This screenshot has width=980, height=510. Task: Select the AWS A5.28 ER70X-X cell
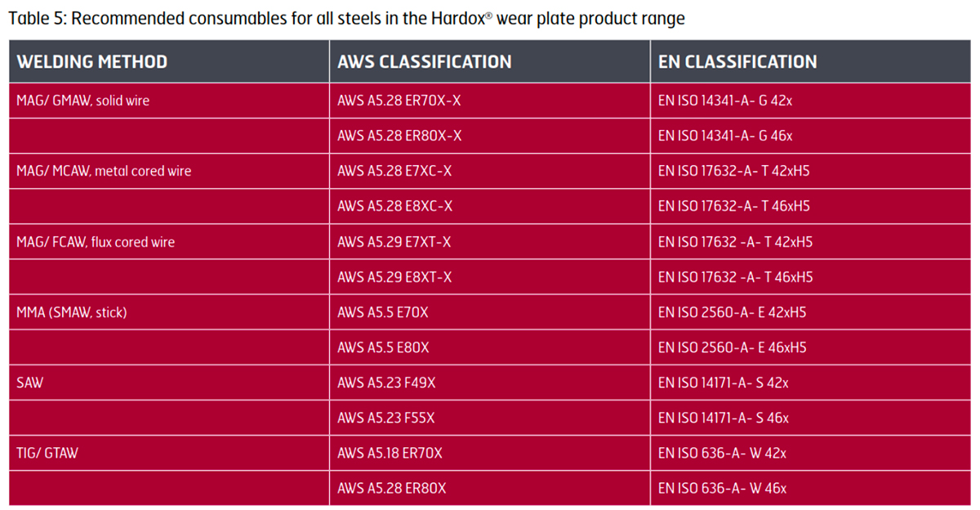[x=399, y=101]
